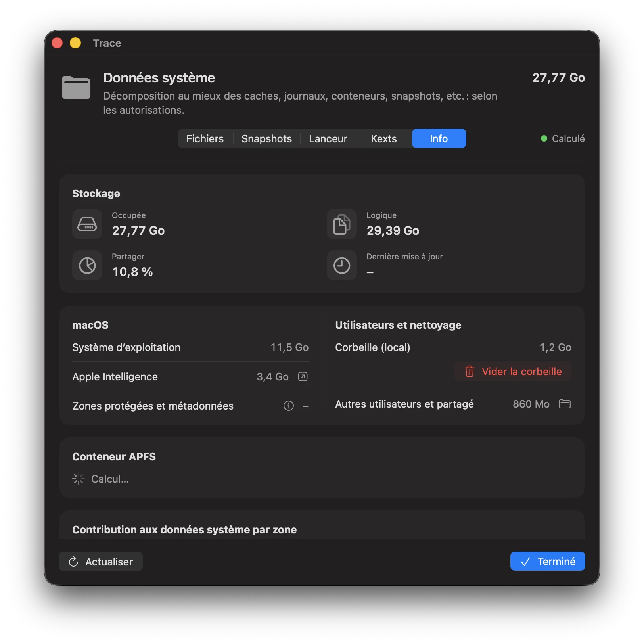The width and height of the screenshot is (644, 644).
Task: Select the Lanceur tab
Action: pyautogui.click(x=328, y=138)
